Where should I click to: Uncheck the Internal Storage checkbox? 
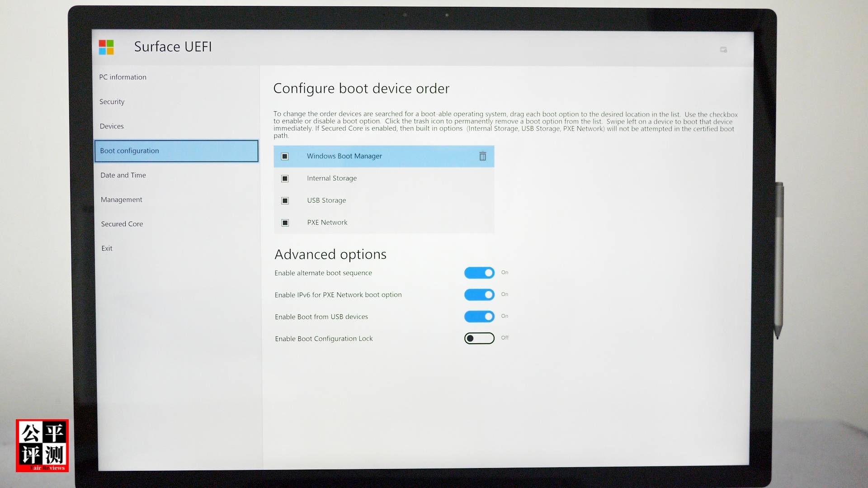tap(285, 179)
